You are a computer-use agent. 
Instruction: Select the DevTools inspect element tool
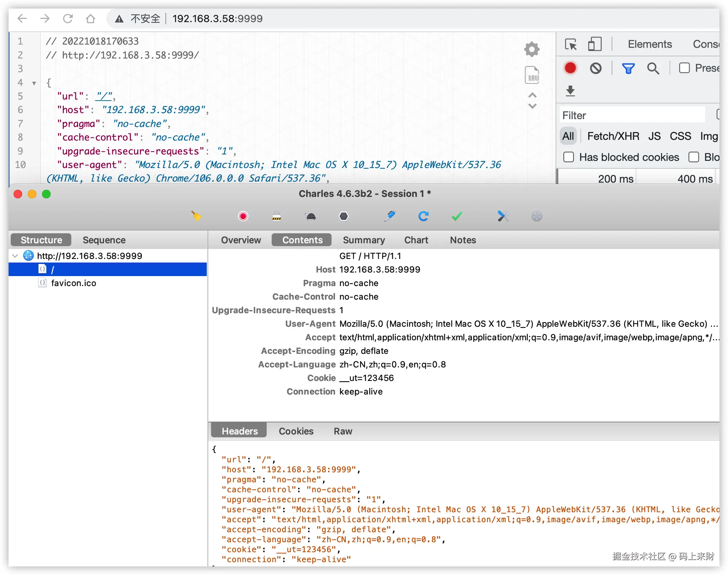pyautogui.click(x=571, y=44)
